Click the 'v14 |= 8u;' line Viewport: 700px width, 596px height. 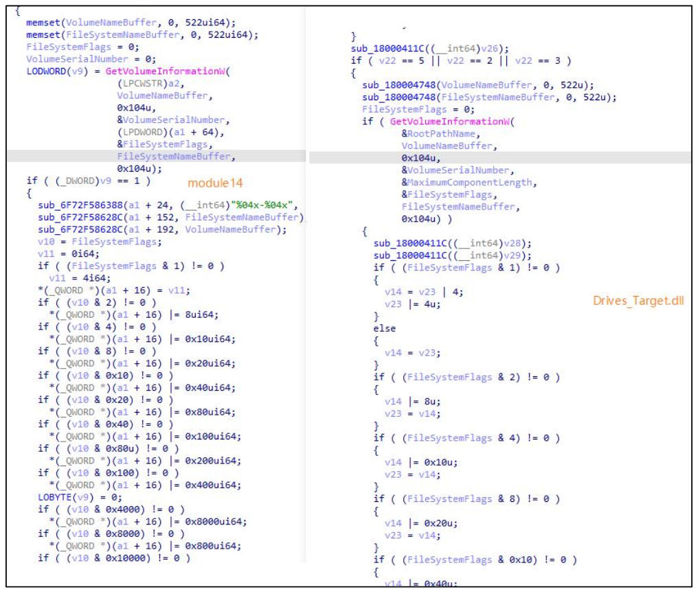[x=412, y=402]
